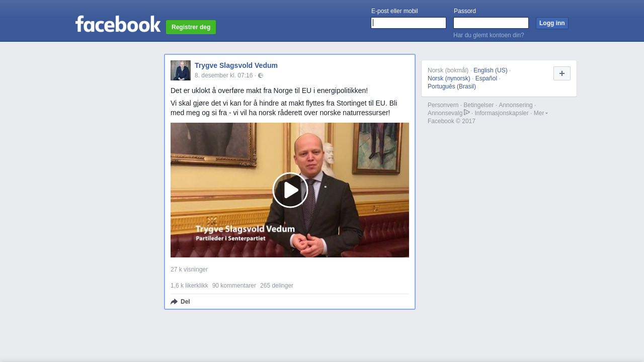Viewport: 644px width, 362px height.
Task: Switch language to Norsk (nynorsk)
Action: [449, 78]
